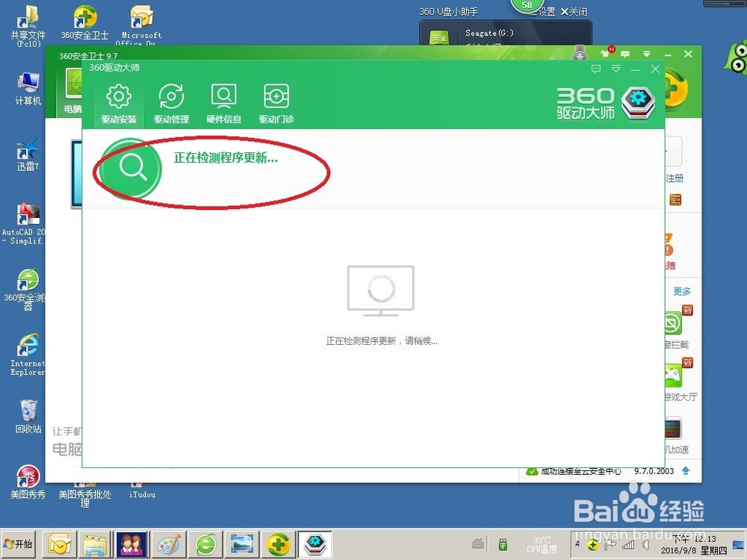Viewport: 747px width, 560px height.
Task: Open the 游戏大厅 icon in 360安全卫士
Action: (673, 376)
